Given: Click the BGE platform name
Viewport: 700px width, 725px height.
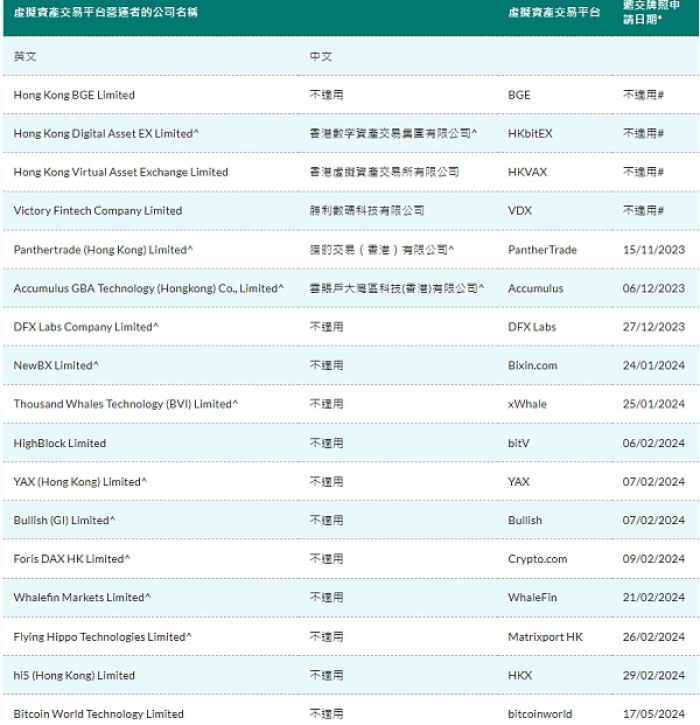Looking at the screenshot, I should tap(519, 95).
